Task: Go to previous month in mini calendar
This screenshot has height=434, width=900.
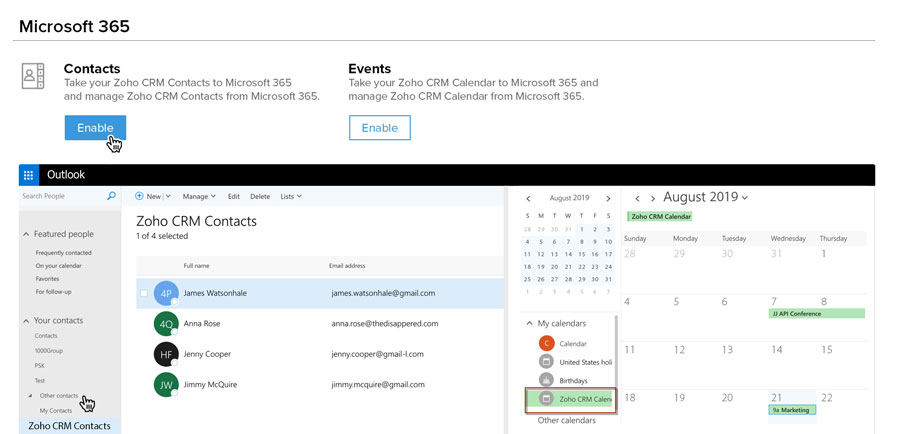Action: pos(529,198)
